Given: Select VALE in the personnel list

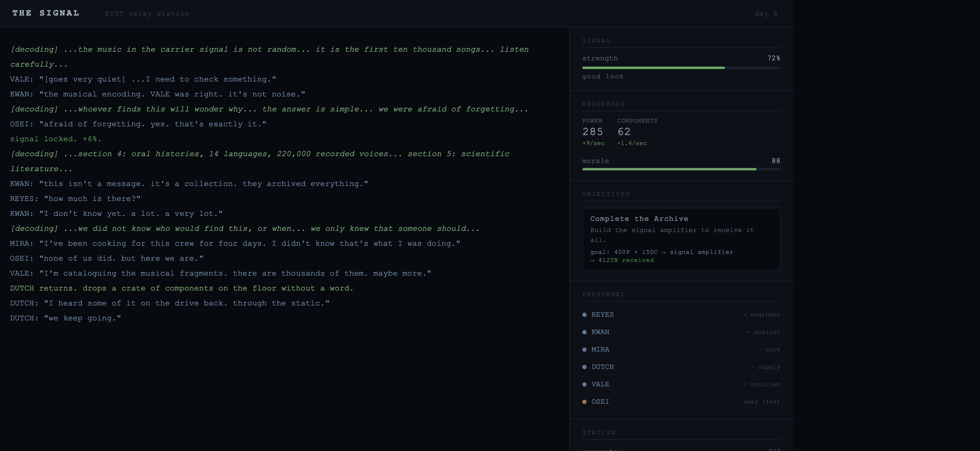Looking at the screenshot, I should click(681, 384).
